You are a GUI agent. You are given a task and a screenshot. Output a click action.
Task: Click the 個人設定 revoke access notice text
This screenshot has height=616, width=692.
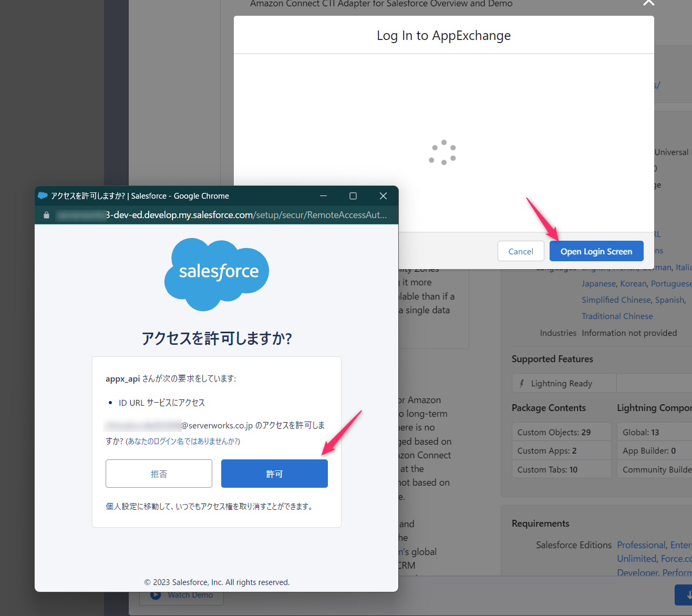[x=210, y=506]
